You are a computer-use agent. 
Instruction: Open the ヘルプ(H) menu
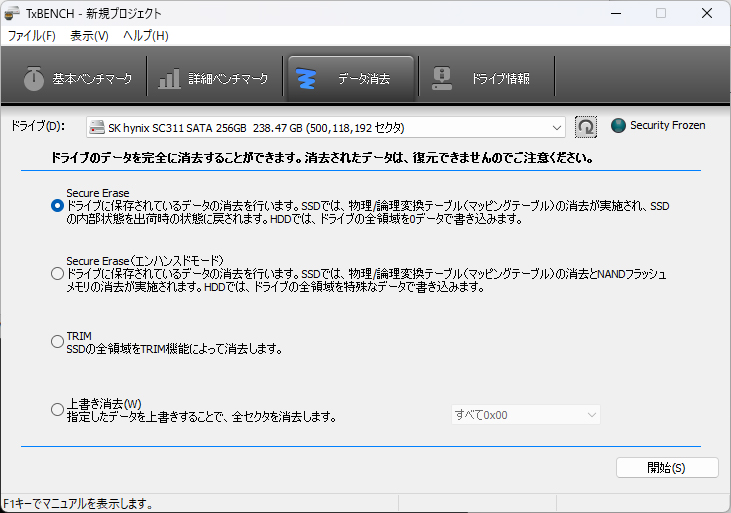pyautogui.click(x=145, y=36)
